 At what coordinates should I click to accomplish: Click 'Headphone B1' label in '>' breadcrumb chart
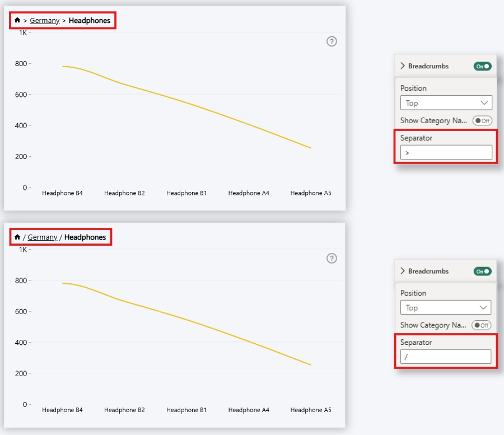click(186, 193)
